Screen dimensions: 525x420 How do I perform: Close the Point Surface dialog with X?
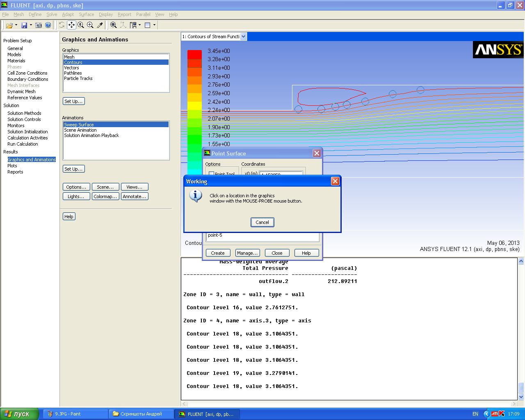(317, 153)
